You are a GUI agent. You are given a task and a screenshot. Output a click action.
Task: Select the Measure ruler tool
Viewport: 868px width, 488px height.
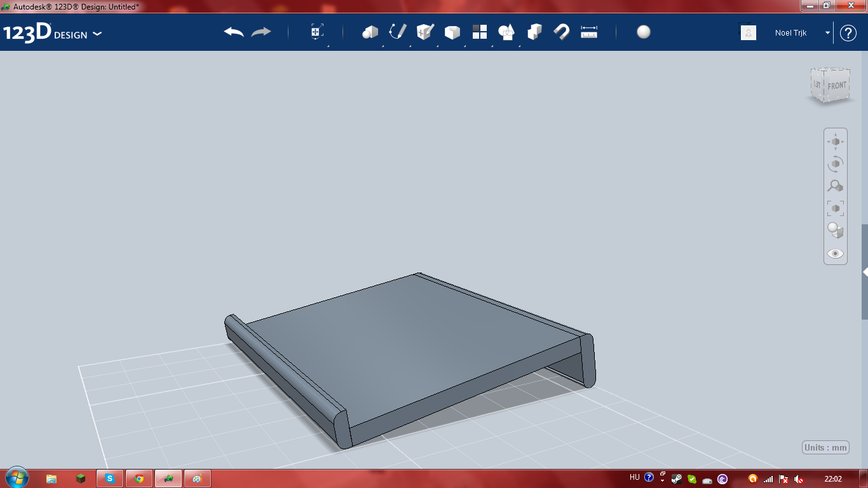(x=589, y=32)
